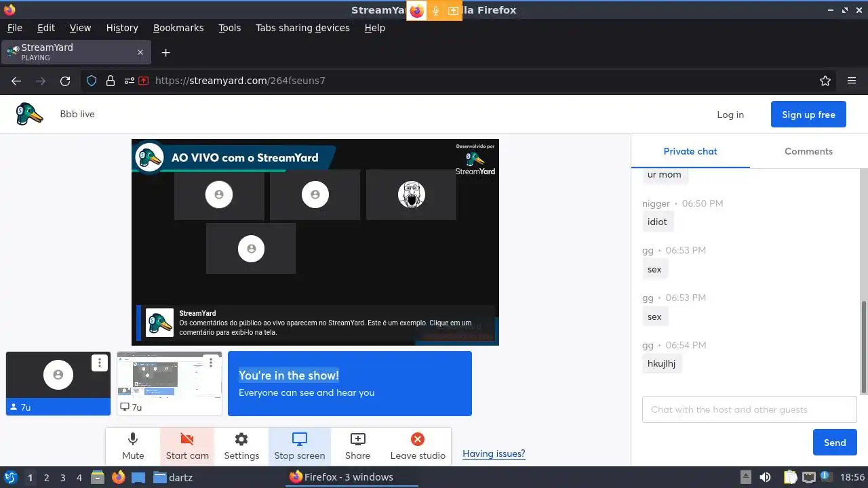
Task: Click the address bar URL
Action: pyautogui.click(x=240, y=81)
